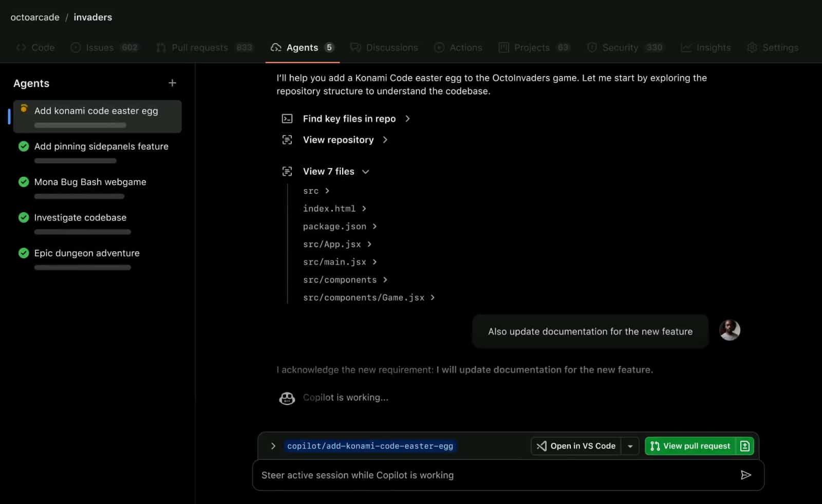This screenshot has height=504, width=822.
Task: Click green check icon beside Epic dungeon adventure
Action: pos(24,253)
